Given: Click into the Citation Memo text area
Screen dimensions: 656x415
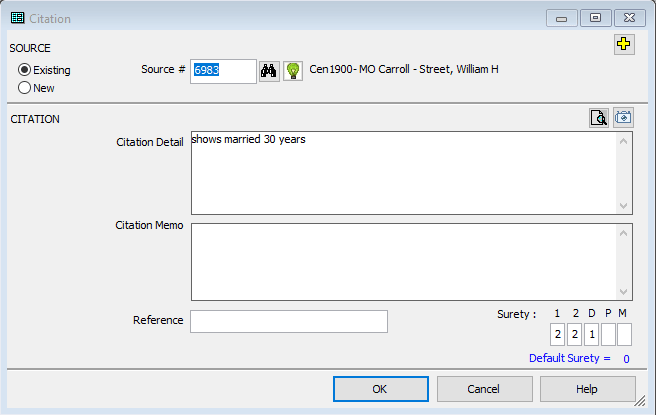Looking at the screenshot, I should coord(405,261).
